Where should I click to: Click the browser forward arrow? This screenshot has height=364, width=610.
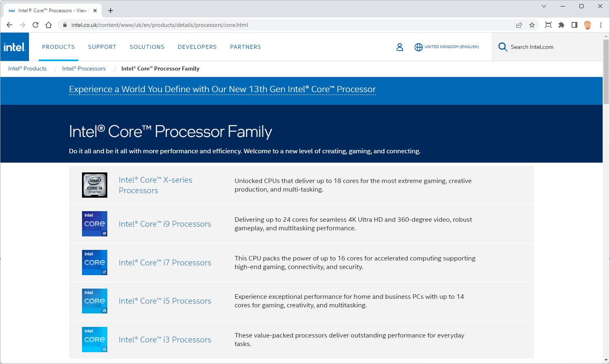[22, 25]
